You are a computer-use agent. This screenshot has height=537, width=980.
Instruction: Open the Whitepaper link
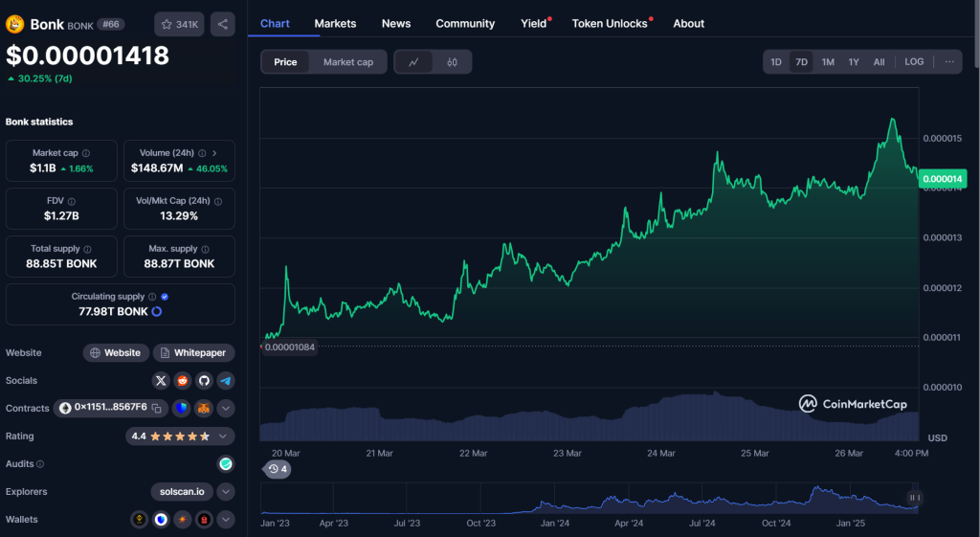(193, 352)
